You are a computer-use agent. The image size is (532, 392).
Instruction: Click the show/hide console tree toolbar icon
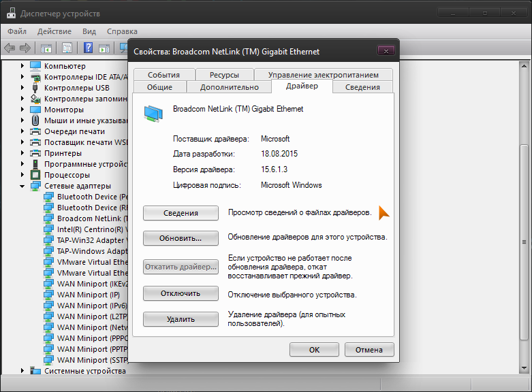click(x=46, y=48)
